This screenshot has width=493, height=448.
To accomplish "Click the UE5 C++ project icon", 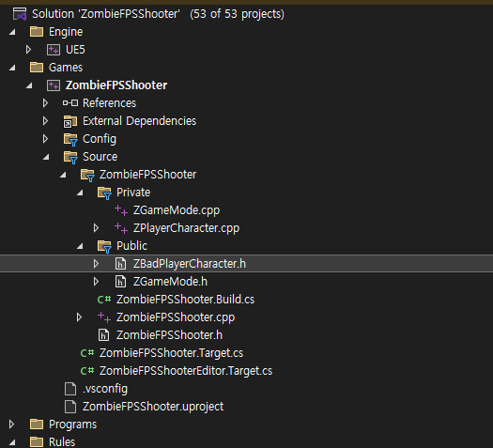I will click(x=54, y=50).
